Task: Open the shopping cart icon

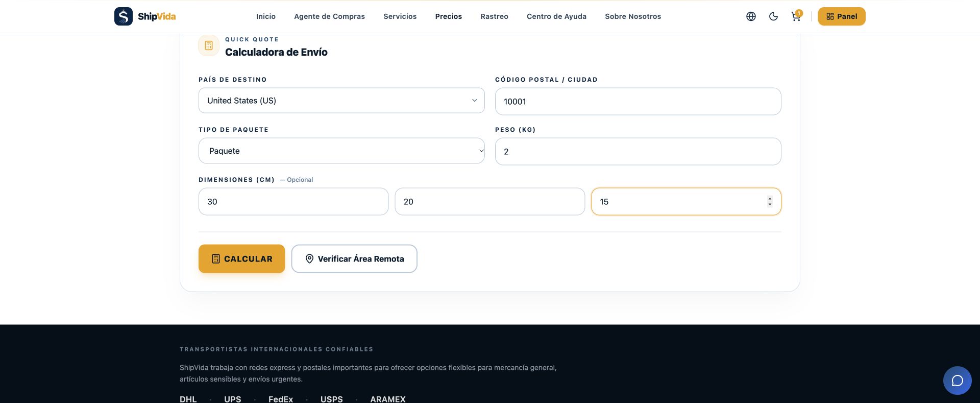Action: [796, 16]
